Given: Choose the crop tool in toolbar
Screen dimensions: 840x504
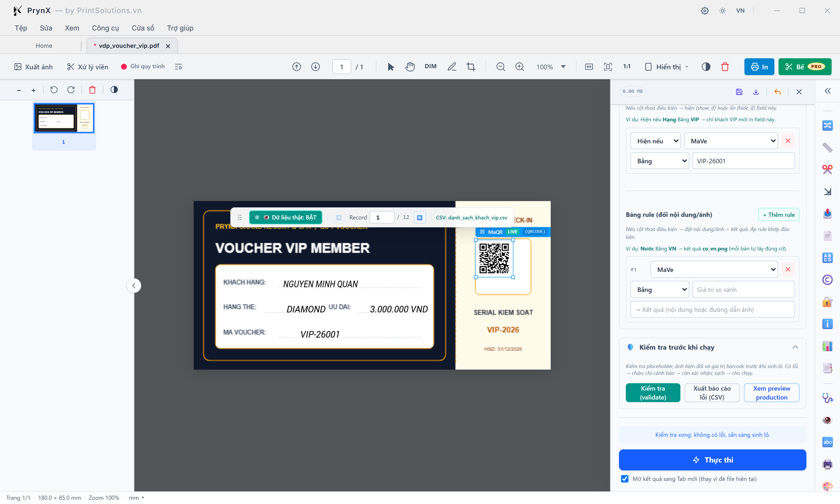Looking at the screenshot, I should pos(471,67).
